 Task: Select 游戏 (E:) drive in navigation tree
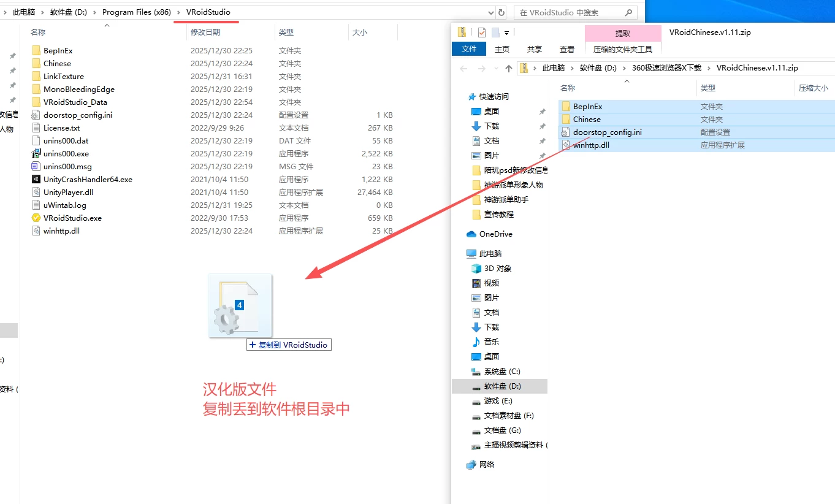click(x=498, y=401)
